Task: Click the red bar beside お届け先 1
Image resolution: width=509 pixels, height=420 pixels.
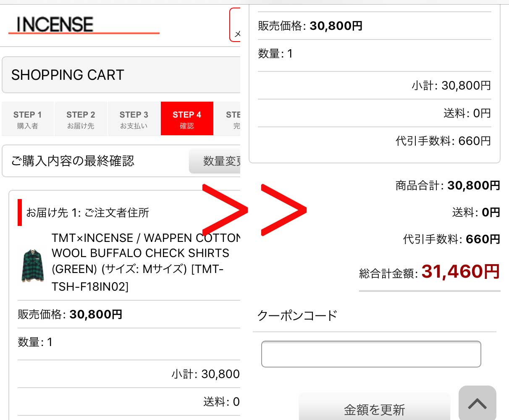Action: click(x=20, y=213)
